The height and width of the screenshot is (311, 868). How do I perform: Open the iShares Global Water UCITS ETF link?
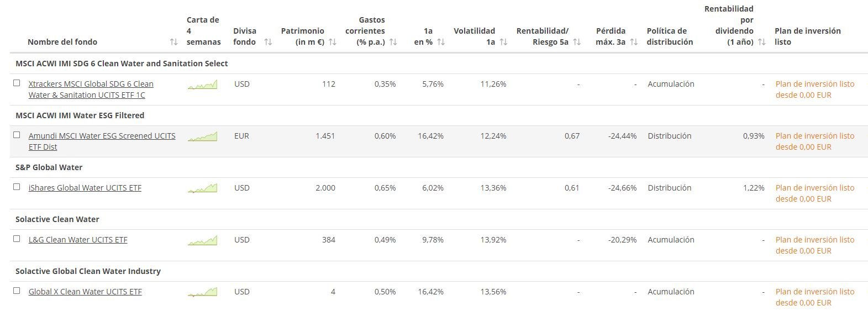85,188
